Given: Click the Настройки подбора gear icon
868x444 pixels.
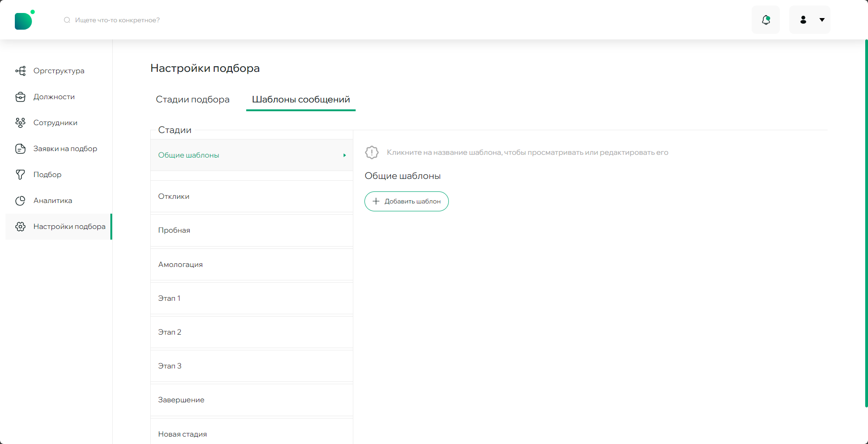Looking at the screenshot, I should pyautogui.click(x=20, y=227).
